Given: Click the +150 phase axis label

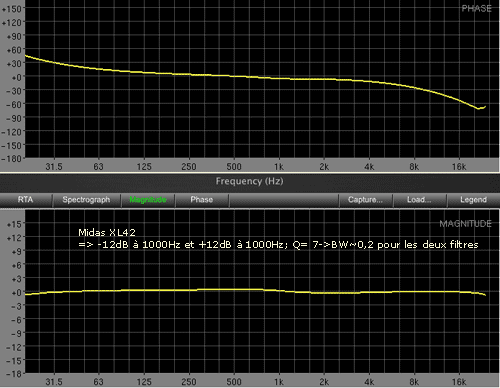Looking at the screenshot, I should (x=12, y=9).
